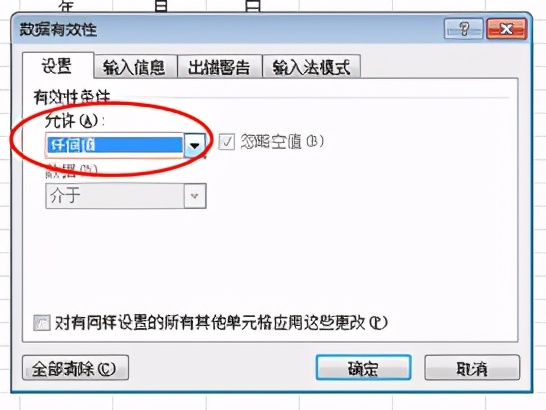546x410 pixels.
Task: Go to the 出错警告 tab
Action: click(220, 67)
